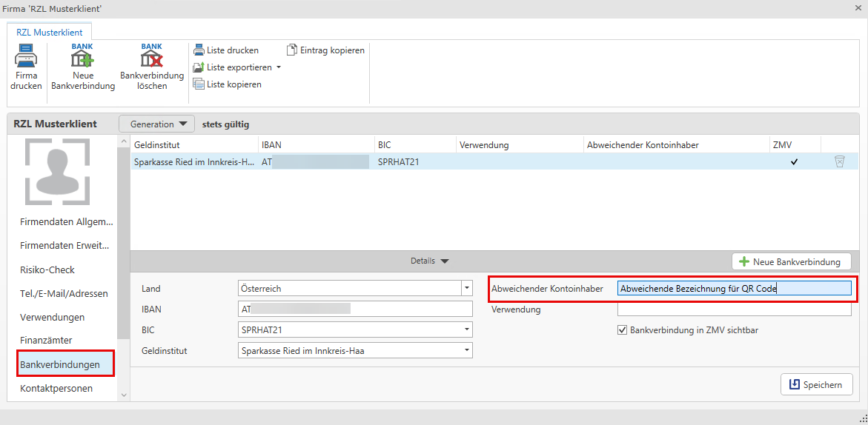
Task: Click the Liste drucken icon
Action: point(199,50)
